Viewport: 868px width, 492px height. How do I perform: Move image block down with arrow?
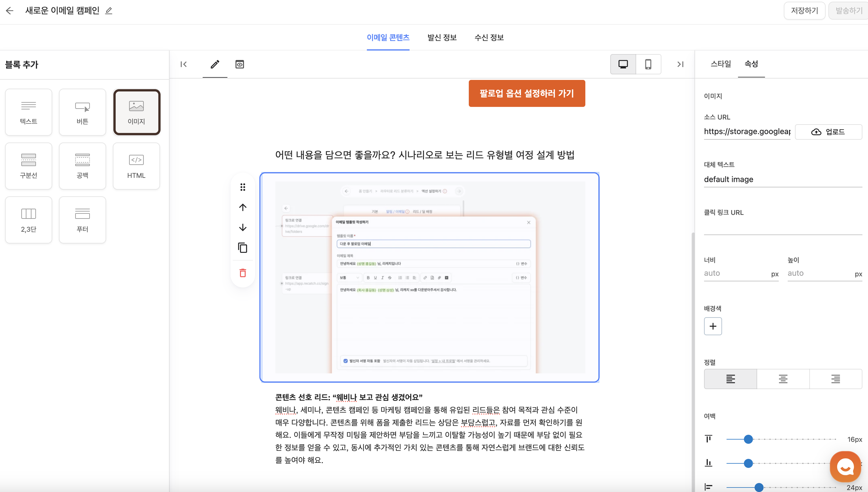click(243, 227)
